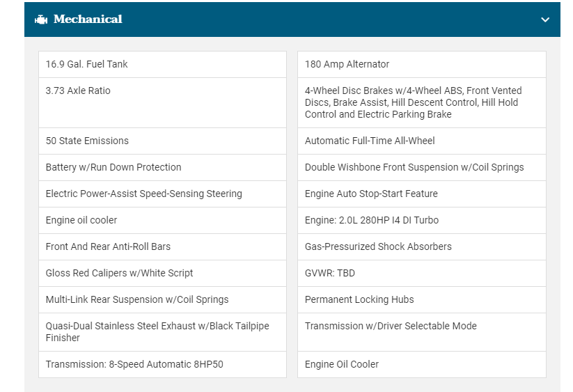Click Engine Auto Stop-Start Feature
Image resolution: width=573 pixels, height=392 pixels.
[371, 194]
